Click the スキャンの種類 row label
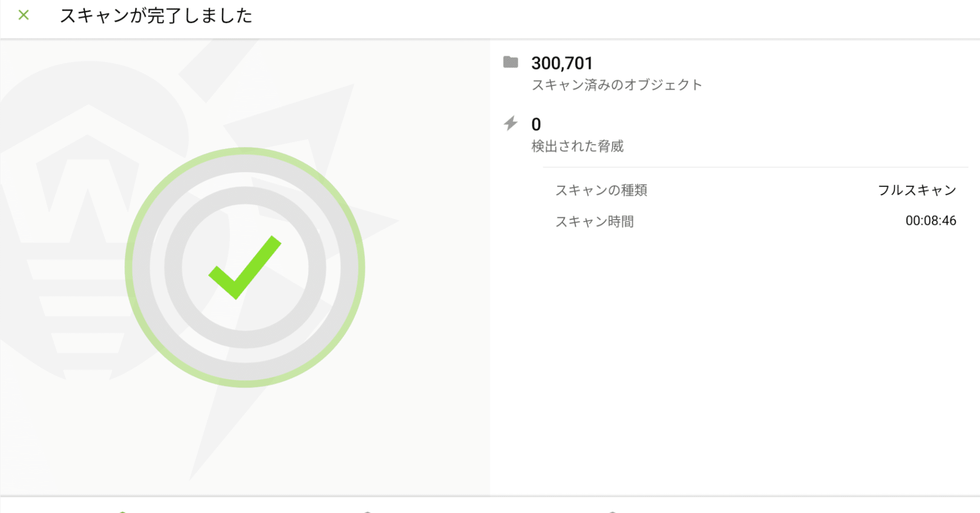The width and height of the screenshot is (980, 513). click(601, 190)
